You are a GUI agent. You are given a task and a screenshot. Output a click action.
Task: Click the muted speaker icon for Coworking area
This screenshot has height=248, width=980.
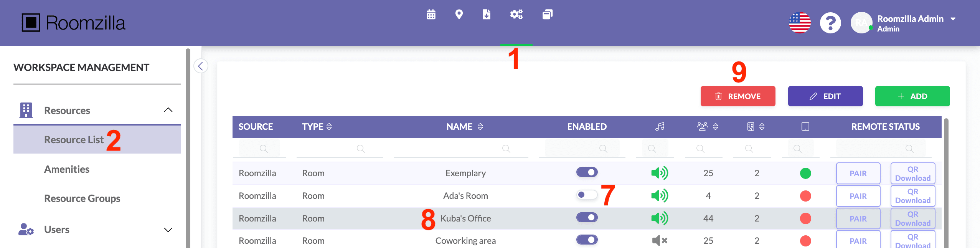coord(660,241)
